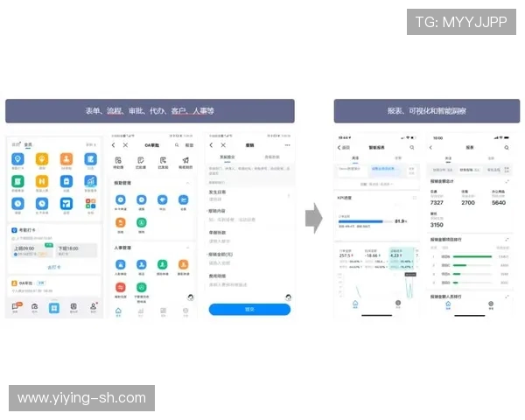Expand the KPI进度 card

click(x=415, y=198)
